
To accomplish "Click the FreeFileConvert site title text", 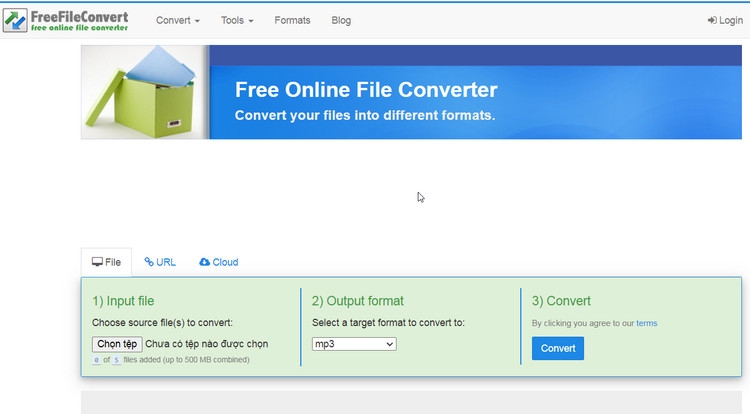I will (79, 17).
